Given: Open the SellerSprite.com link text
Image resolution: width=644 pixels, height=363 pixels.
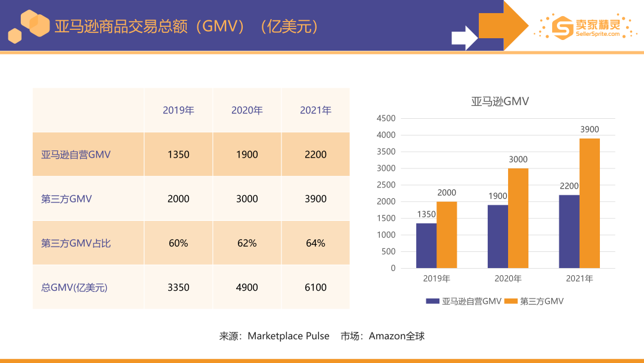Looking at the screenshot, I should 598,35.
